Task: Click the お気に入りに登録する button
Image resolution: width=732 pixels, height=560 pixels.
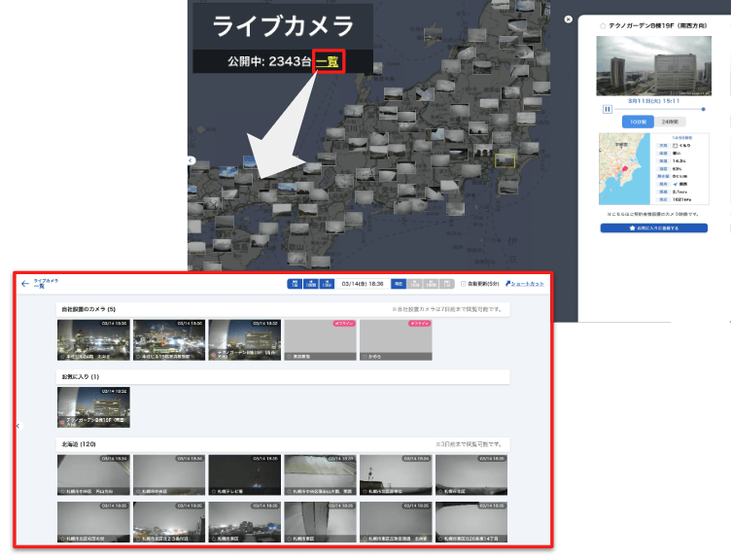Action: [653, 227]
